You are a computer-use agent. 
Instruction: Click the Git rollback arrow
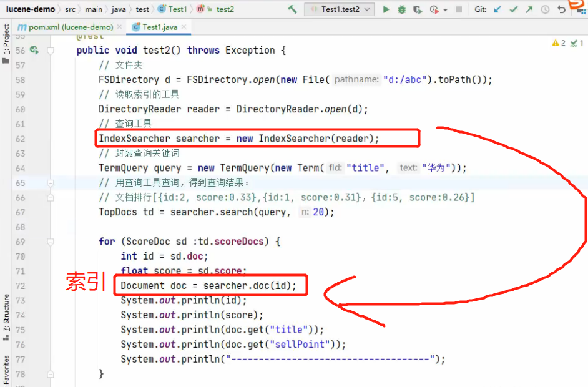pos(561,9)
